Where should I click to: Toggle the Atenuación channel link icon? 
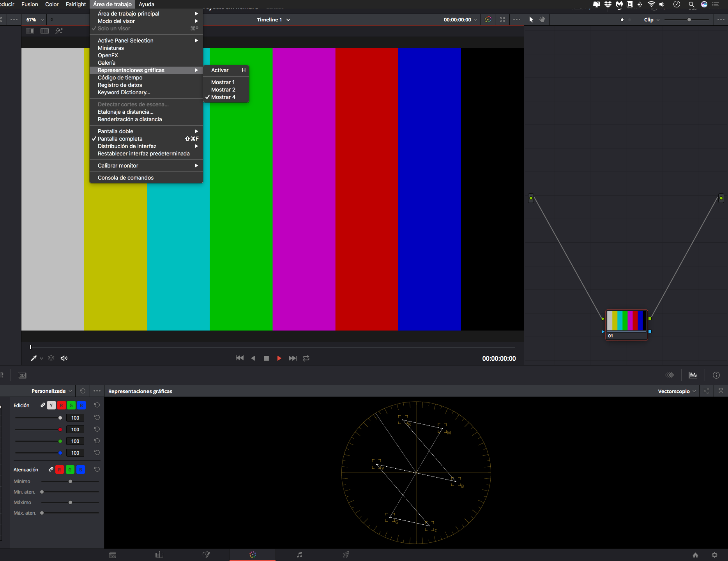pyautogui.click(x=51, y=469)
